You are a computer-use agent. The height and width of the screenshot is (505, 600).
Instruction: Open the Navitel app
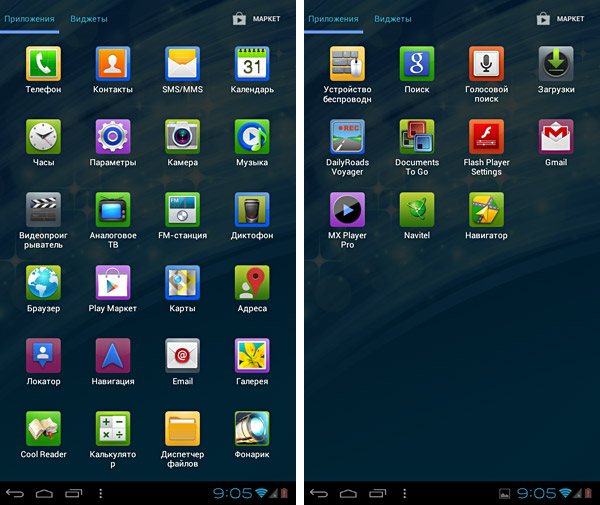pyautogui.click(x=417, y=210)
